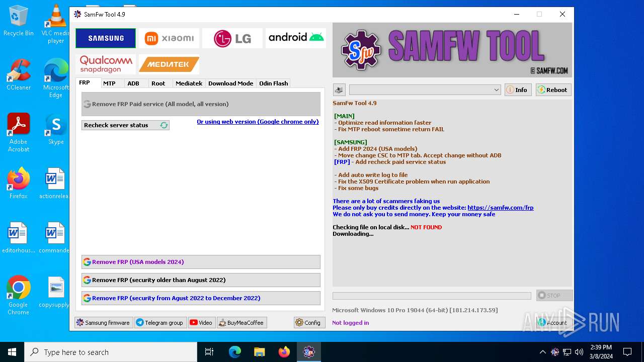Open the Video button
The width and height of the screenshot is (644, 362).
pyautogui.click(x=202, y=323)
